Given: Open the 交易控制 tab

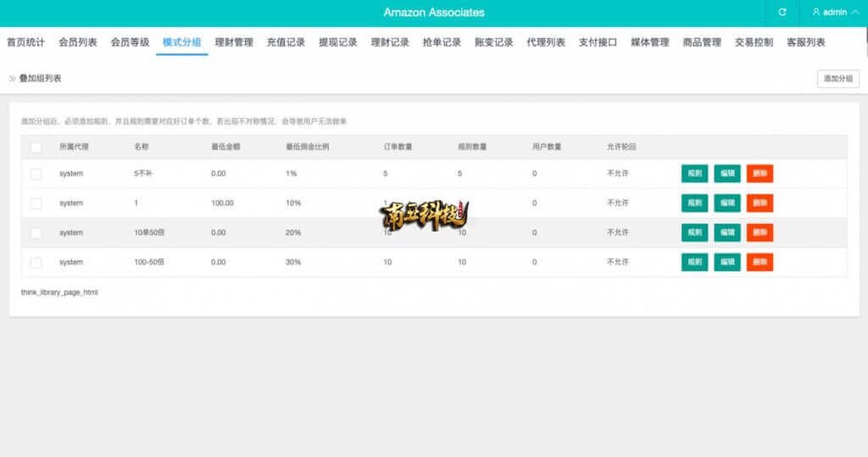Looking at the screenshot, I should point(754,42).
